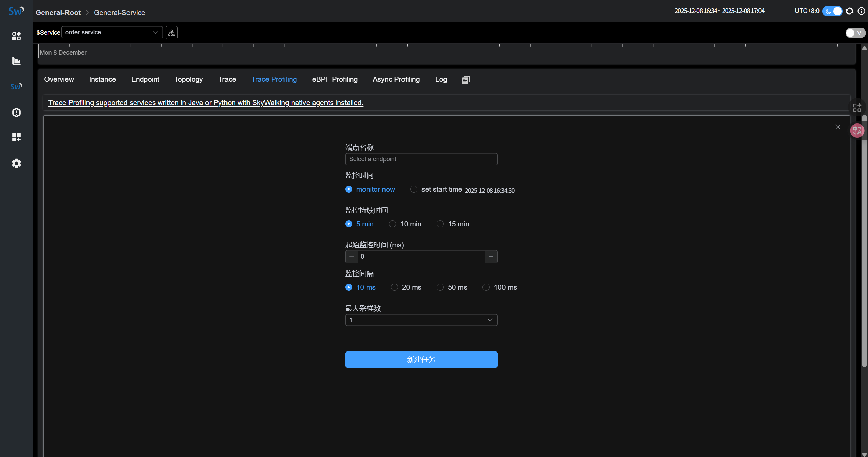Select the 50 ms monitor interval
This screenshot has height=457, width=868.
click(440, 287)
